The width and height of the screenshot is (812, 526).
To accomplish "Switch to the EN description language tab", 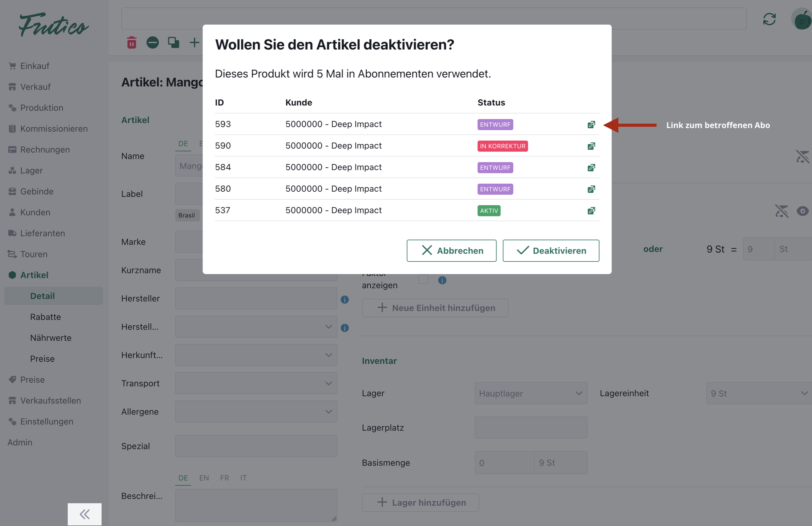I will point(204,478).
